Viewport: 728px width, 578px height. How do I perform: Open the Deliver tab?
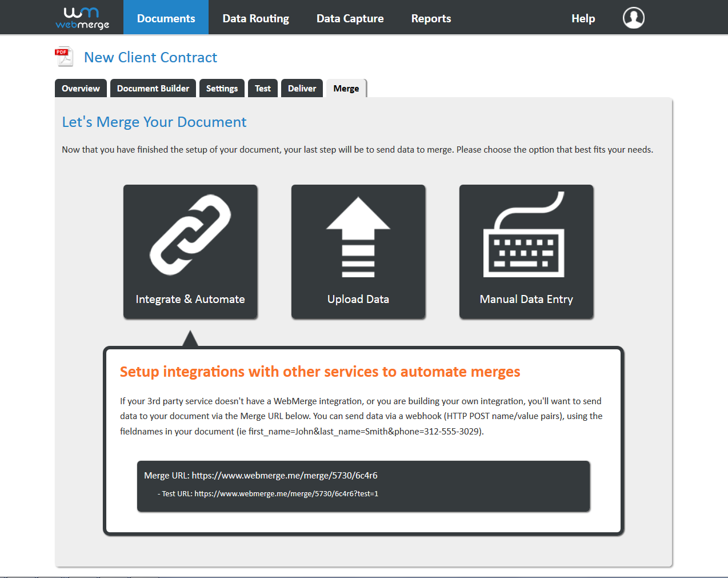point(302,88)
